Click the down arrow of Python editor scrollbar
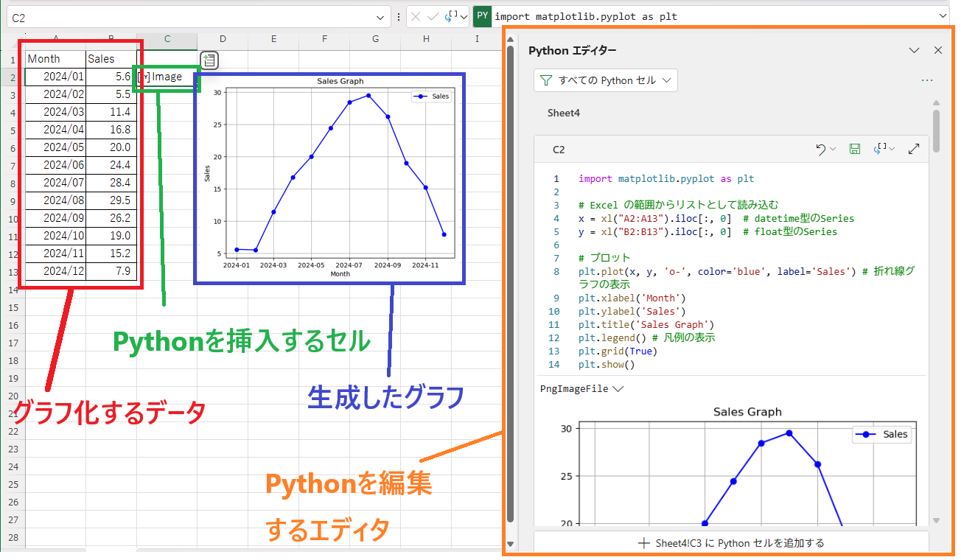 pos(936,520)
